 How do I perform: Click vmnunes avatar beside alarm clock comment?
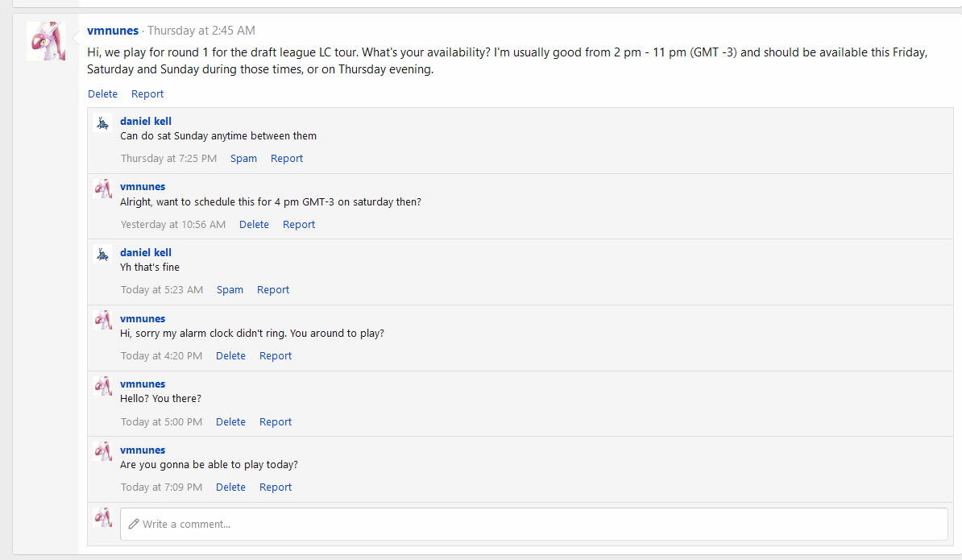pos(102,320)
